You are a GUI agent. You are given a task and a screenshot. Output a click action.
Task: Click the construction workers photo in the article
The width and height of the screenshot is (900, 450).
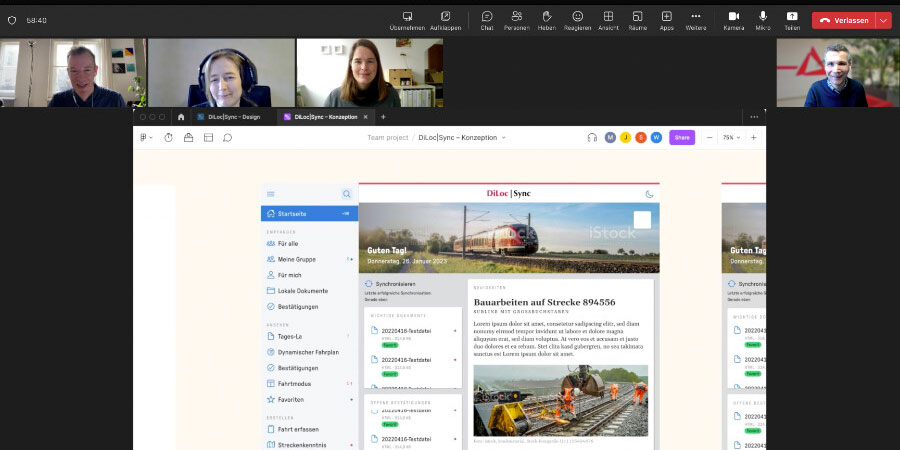[561, 401]
